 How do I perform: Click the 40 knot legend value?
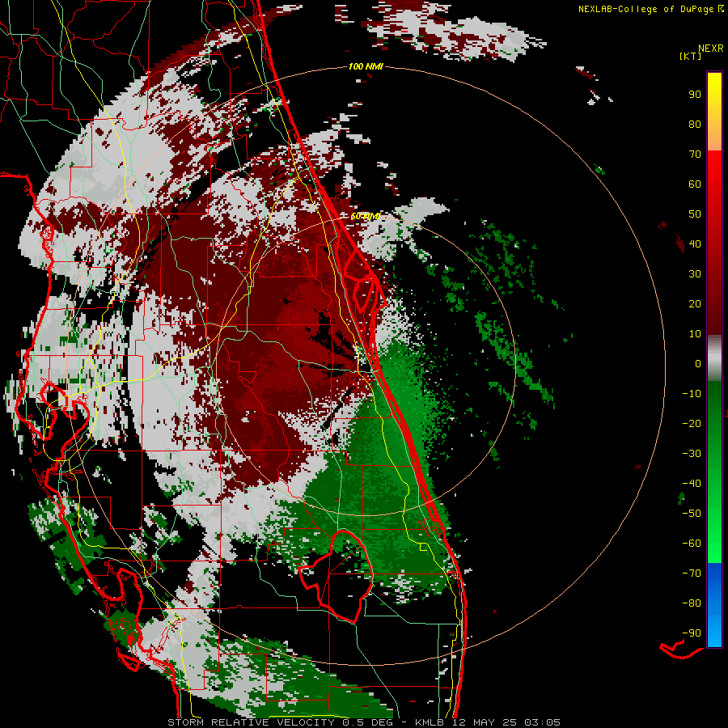click(695, 243)
